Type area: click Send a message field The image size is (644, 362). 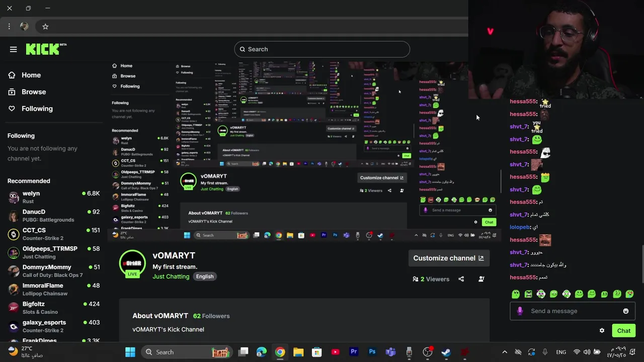(573, 311)
